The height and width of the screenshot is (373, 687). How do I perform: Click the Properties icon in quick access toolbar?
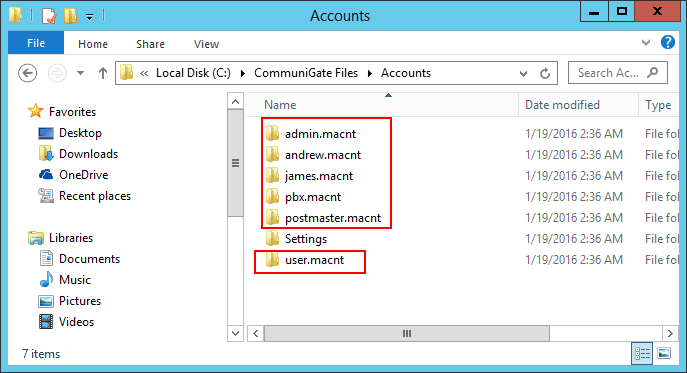click(x=49, y=16)
